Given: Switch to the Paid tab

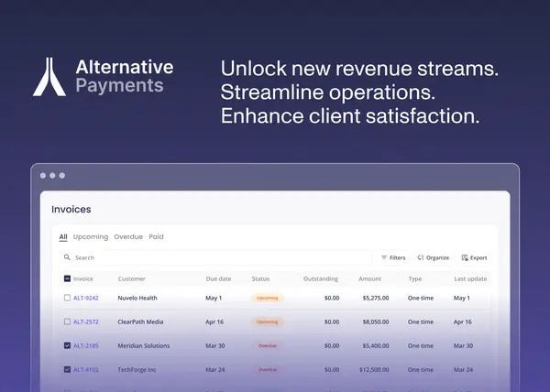Looking at the screenshot, I should point(156,237).
